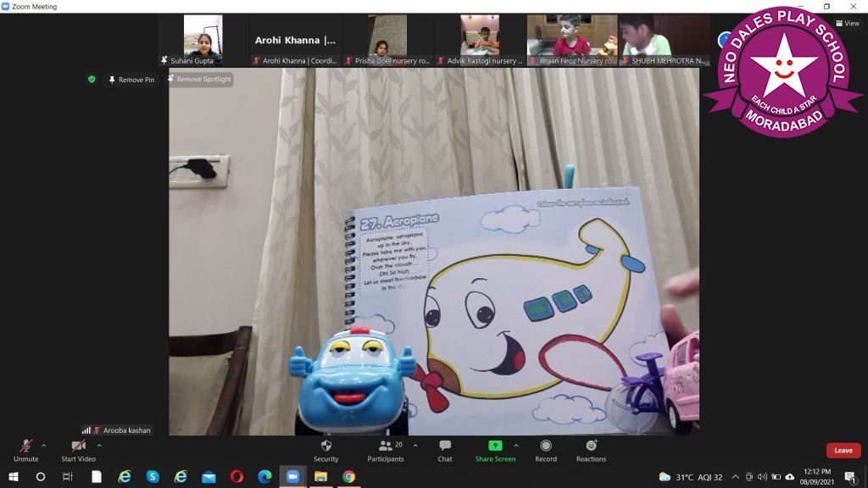
Task: Open the weather widget showing 31°C
Action: click(x=691, y=477)
